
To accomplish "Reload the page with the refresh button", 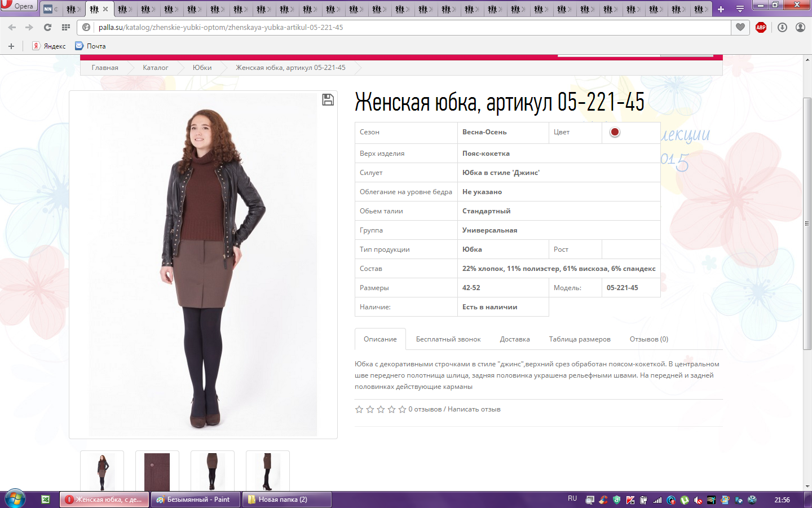I will click(47, 27).
